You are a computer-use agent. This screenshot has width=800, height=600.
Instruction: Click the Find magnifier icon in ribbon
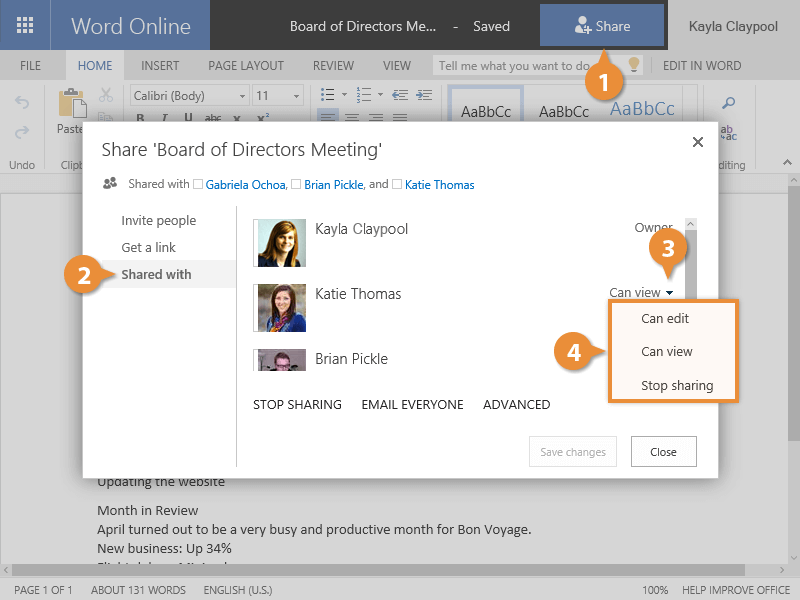point(729,103)
